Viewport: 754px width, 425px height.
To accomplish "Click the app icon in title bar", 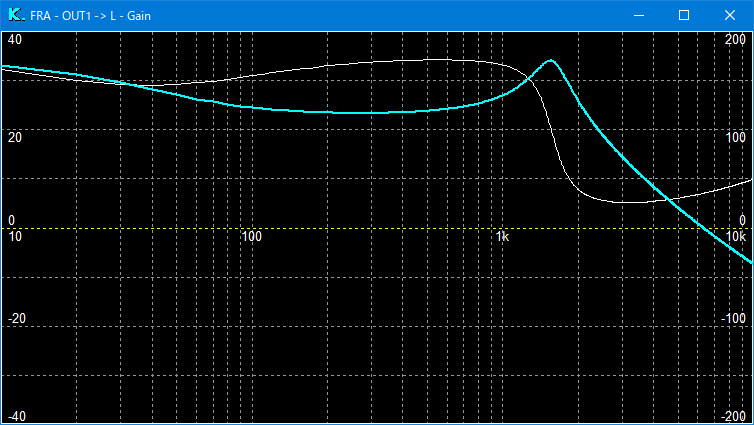I will coord(16,15).
